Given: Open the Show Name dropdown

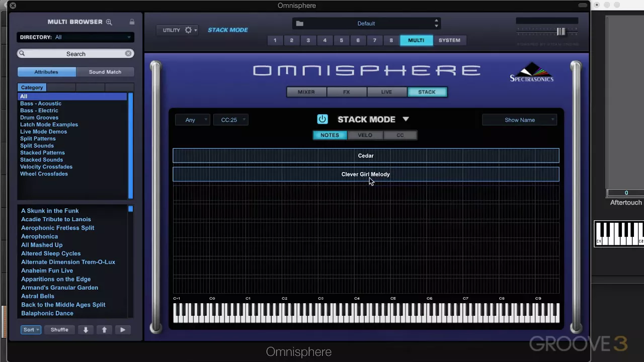Looking at the screenshot, I should coord(519,120).
